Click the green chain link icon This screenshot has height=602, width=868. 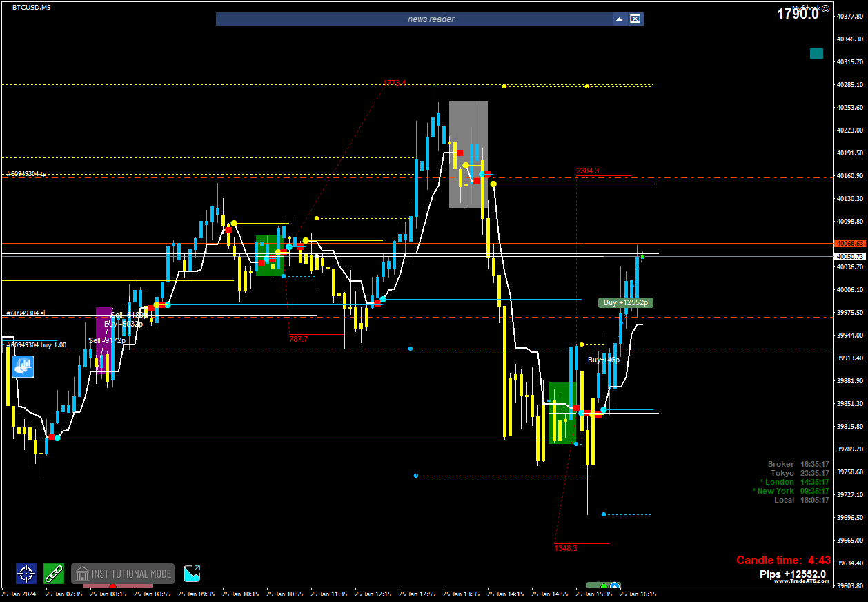(54, 573)
